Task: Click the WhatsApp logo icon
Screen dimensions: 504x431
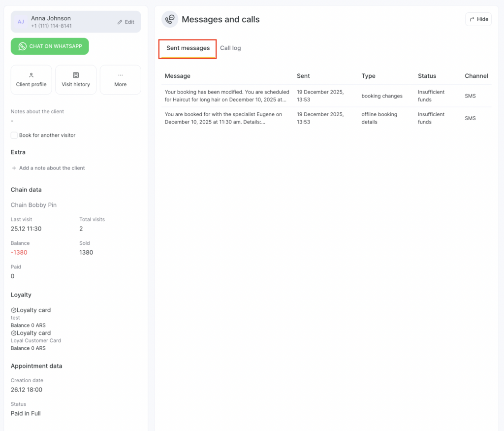Action: coord(22,46)
